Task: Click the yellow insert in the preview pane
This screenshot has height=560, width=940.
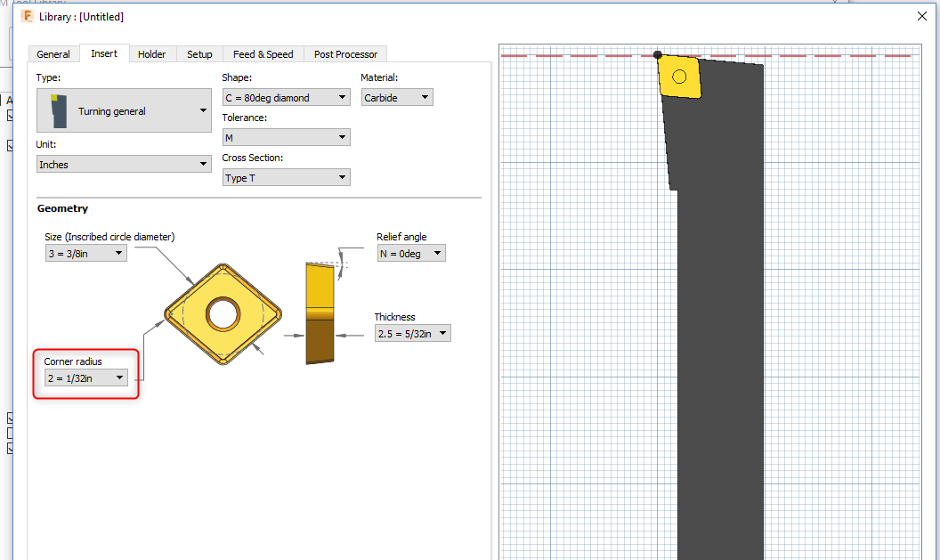Action: pos(678,78)
